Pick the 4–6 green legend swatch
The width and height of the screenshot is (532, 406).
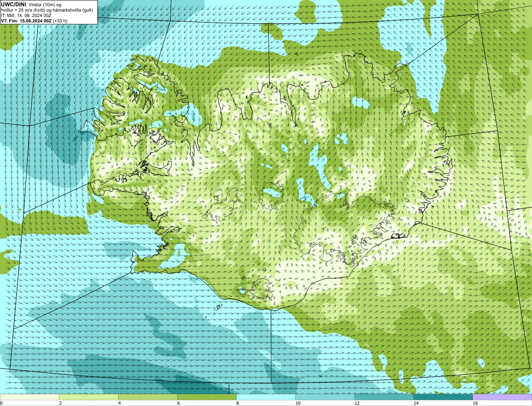pos(148,397)
